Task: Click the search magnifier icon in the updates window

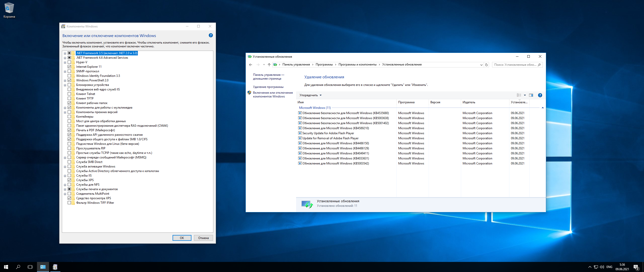Action: click(539, 65)
